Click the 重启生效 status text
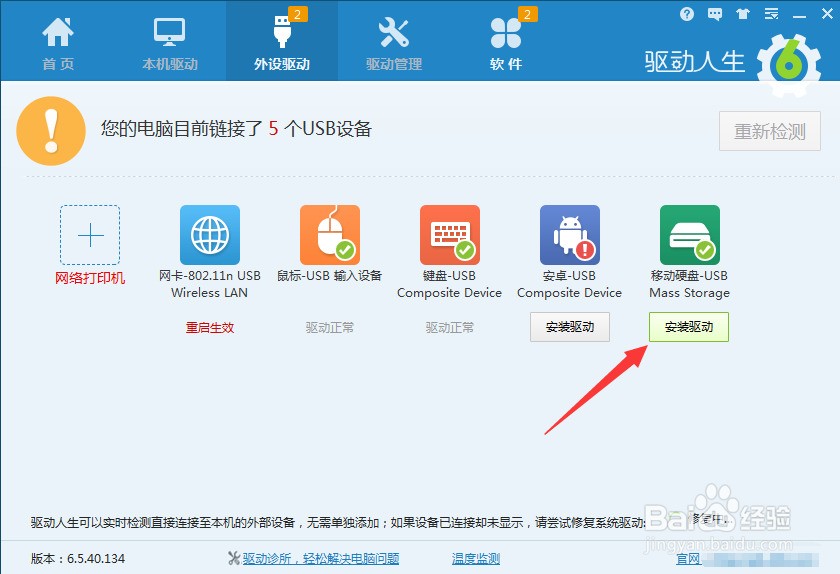The height and width of the screenshot is (574, 840). click(210, 327)
